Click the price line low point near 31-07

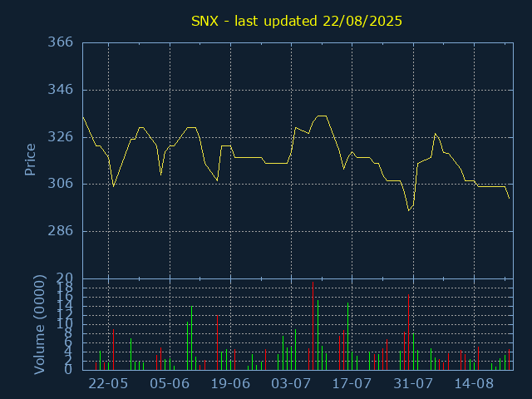coord(409,210)
